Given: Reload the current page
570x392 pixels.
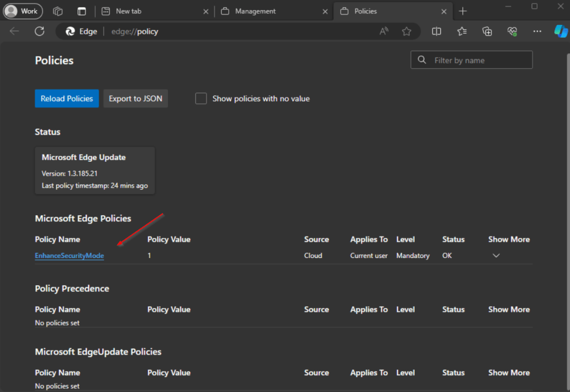Looking at the screenshot, I should pos(39,31).
